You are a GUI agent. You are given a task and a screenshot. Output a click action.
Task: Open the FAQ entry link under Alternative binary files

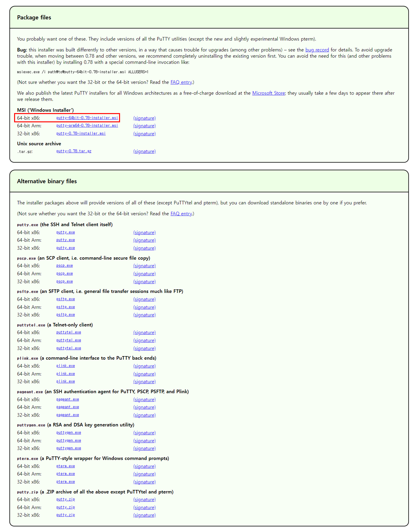[181, 213]
